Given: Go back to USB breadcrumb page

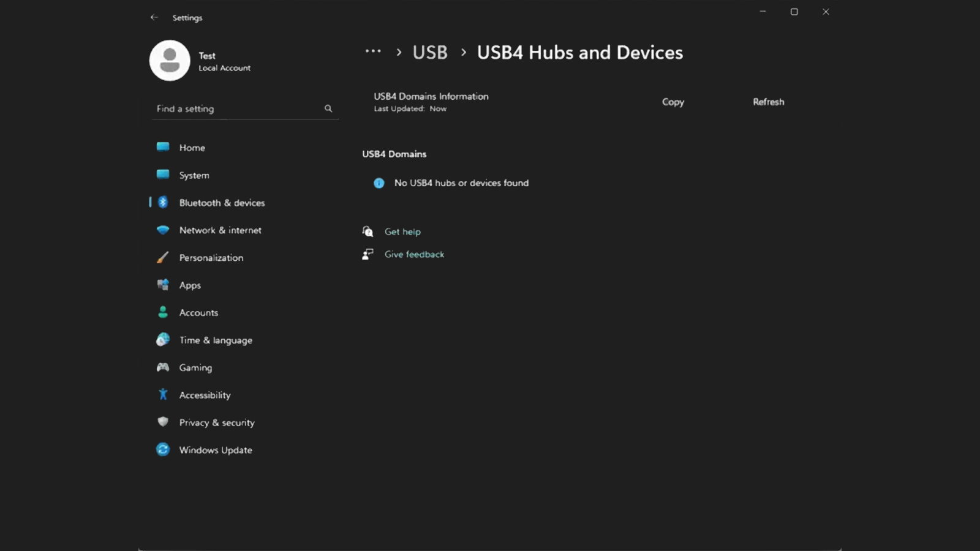Looking at the screenshot, I should (430, 53).
